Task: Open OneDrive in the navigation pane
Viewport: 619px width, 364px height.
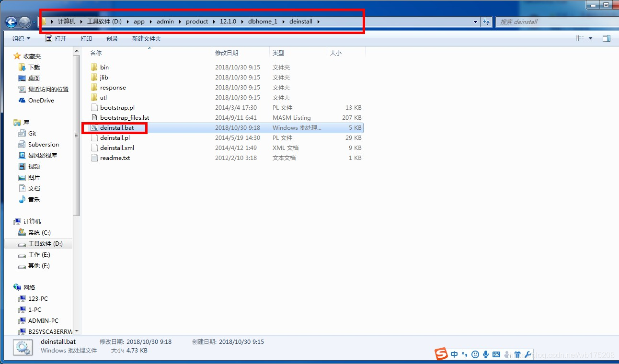Action: (x=41, y=100)
